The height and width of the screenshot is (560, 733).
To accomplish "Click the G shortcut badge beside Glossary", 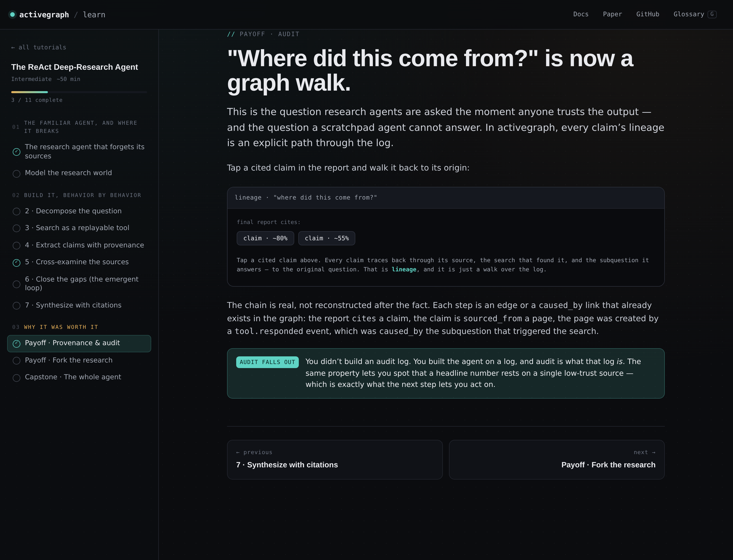I will (x=712, y=14).
